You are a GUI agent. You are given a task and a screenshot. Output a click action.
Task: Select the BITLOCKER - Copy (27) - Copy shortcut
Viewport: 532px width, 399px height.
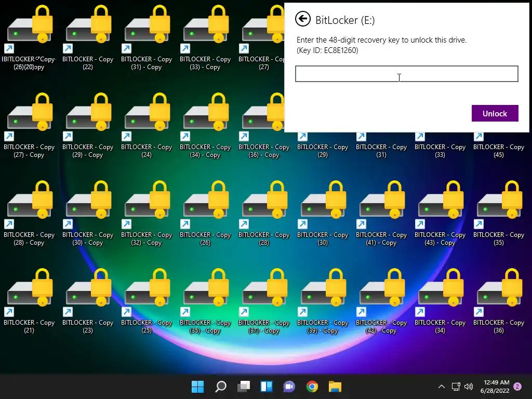point(29,125)
